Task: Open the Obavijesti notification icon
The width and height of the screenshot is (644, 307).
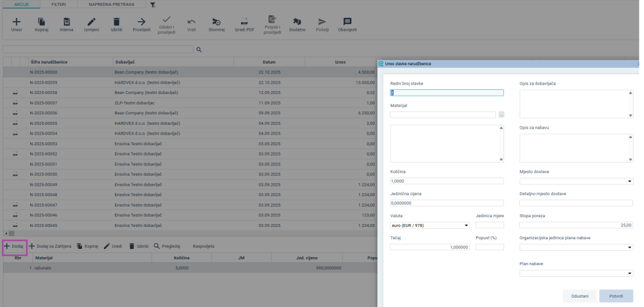Action: pos(347,21)
